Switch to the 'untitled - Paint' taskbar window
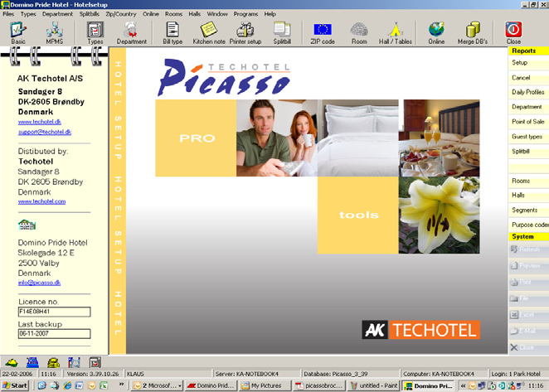This screenshot has height=392, width=549. pyautogui.click(x=373, y=385)
